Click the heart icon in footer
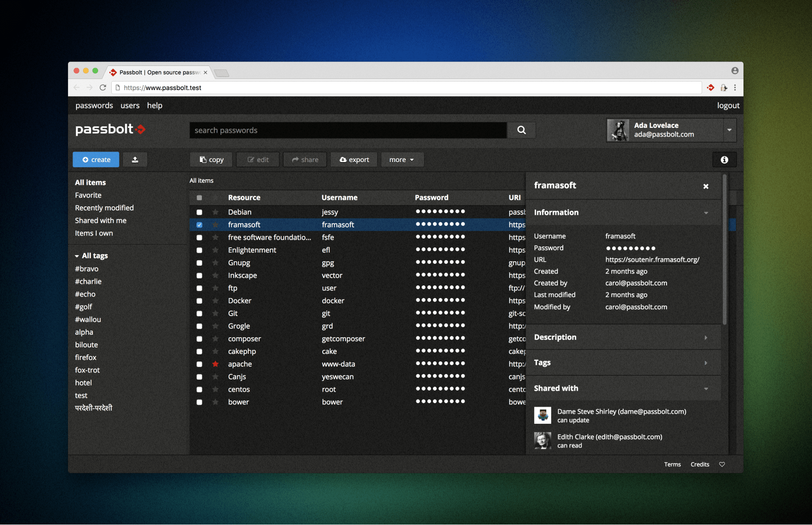The height and width of the screenshot is (525, 812). 722,464
